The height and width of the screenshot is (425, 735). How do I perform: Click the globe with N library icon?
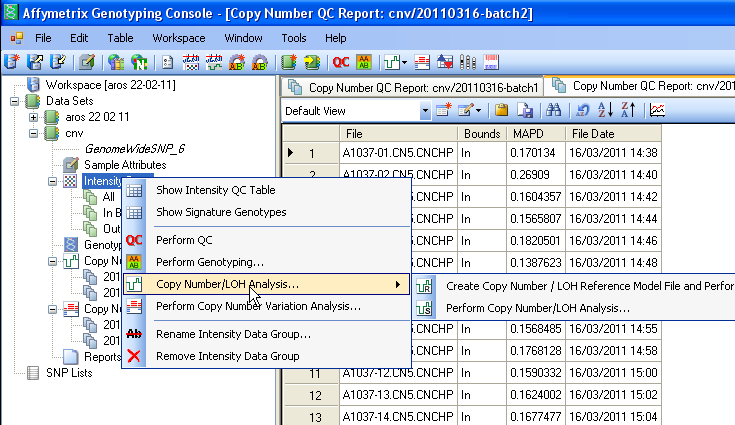tap(139, 62)
